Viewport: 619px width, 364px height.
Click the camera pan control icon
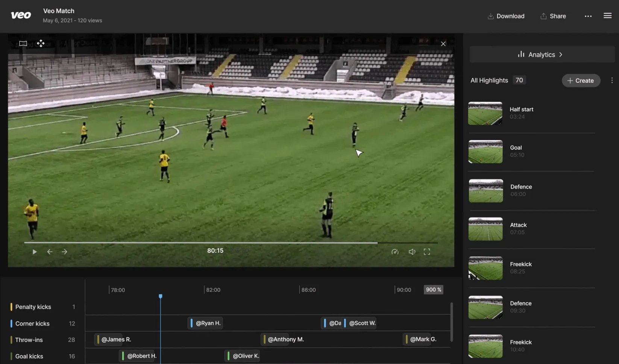41,43
